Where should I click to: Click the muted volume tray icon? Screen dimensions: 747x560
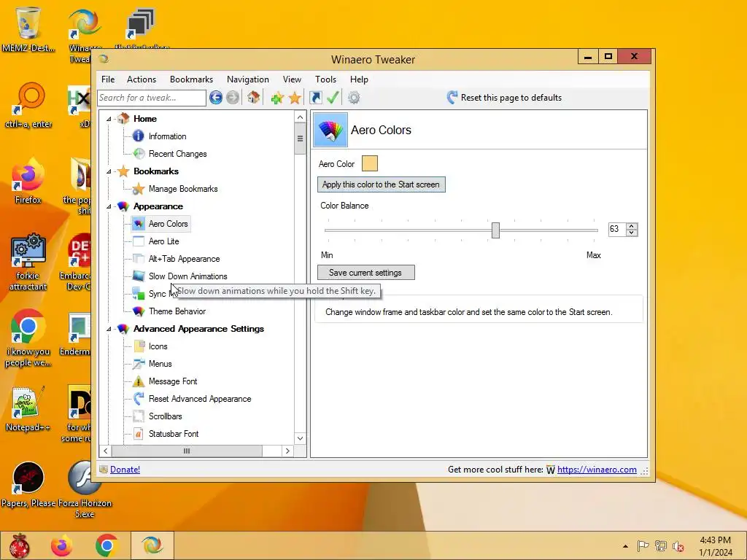click(678, 546)
